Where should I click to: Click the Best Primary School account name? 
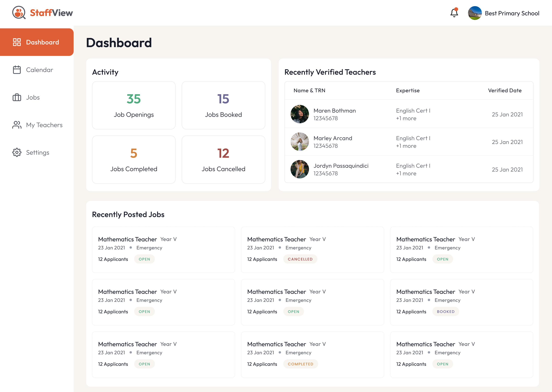click(x=512, y=13)
